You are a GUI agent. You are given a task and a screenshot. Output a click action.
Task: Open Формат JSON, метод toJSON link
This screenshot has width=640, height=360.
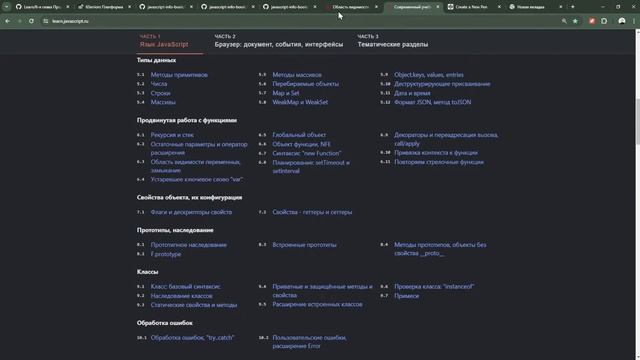tap(432, 102)
